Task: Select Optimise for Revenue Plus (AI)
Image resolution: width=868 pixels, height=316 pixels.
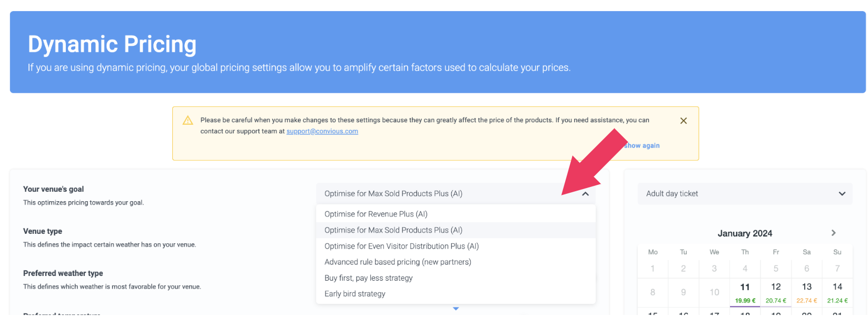Action: (376, 214)
